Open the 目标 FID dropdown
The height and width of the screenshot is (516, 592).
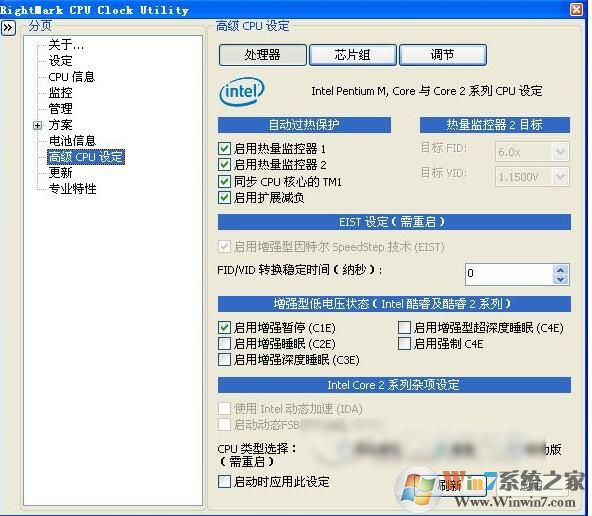click(x=561, y=152)
